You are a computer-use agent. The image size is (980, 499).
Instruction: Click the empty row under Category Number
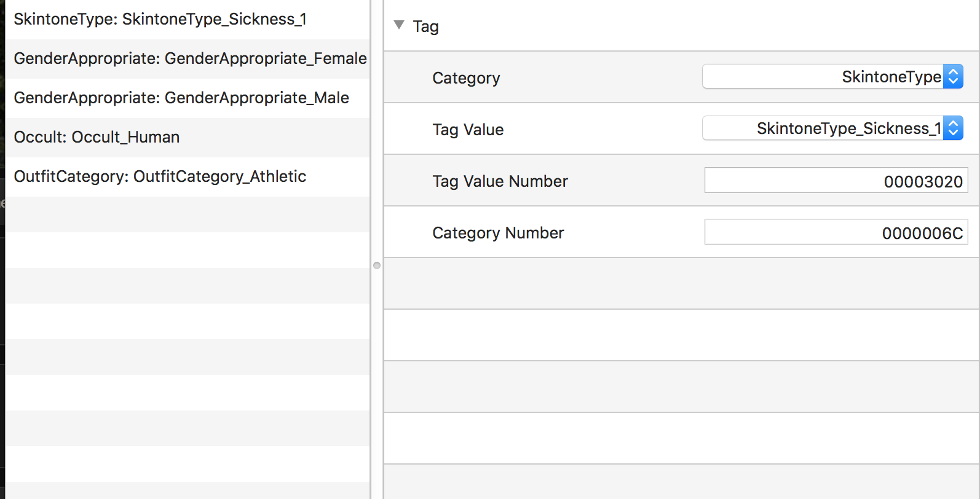tap(682, 283)
